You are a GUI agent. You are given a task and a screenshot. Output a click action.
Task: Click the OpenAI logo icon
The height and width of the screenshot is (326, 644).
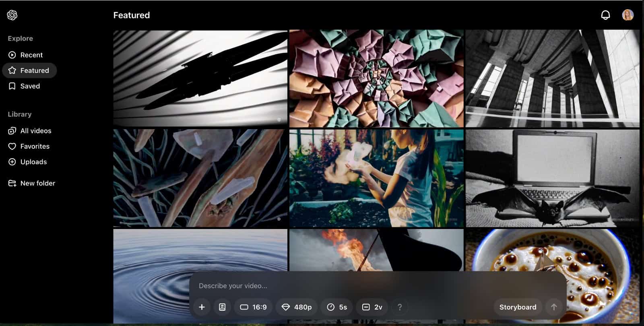(x=12, y=15)
